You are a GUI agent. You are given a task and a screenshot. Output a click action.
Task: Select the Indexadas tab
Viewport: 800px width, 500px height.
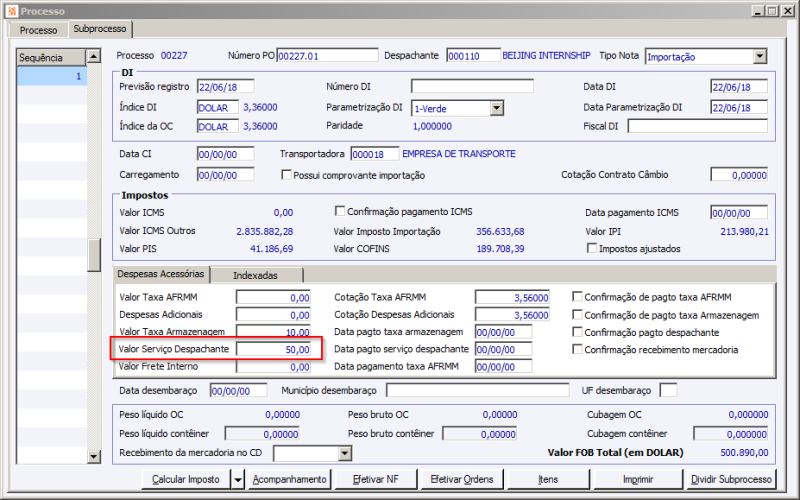point(256,275)
